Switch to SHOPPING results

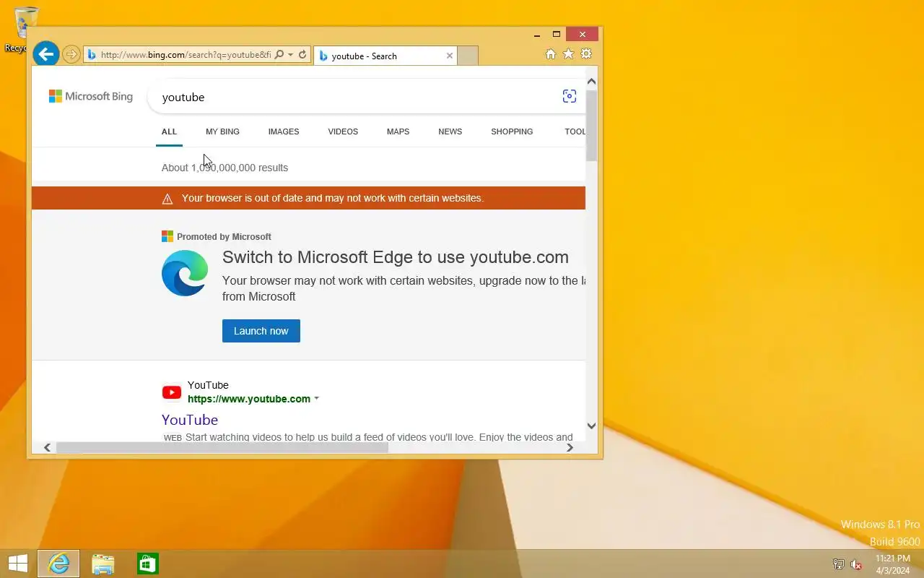(x=512, y=131)
